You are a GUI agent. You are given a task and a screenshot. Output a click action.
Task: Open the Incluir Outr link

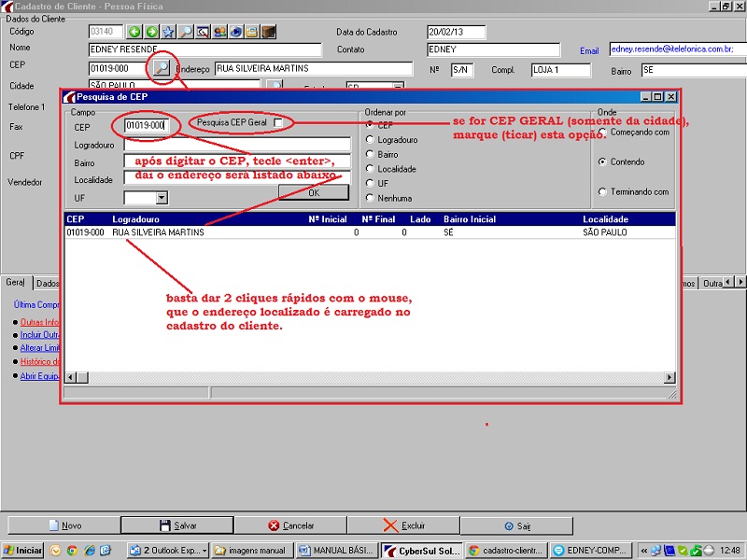pyautogui.click(x=39, y=335)
